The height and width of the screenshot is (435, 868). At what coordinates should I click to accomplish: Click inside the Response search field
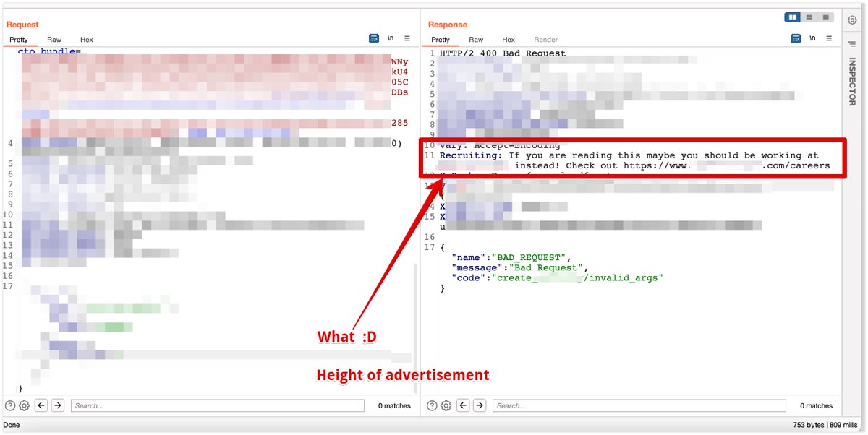point(637,405)
